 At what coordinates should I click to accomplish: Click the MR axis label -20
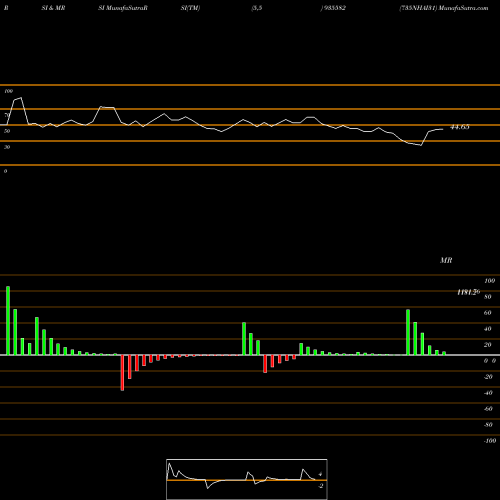488,377
